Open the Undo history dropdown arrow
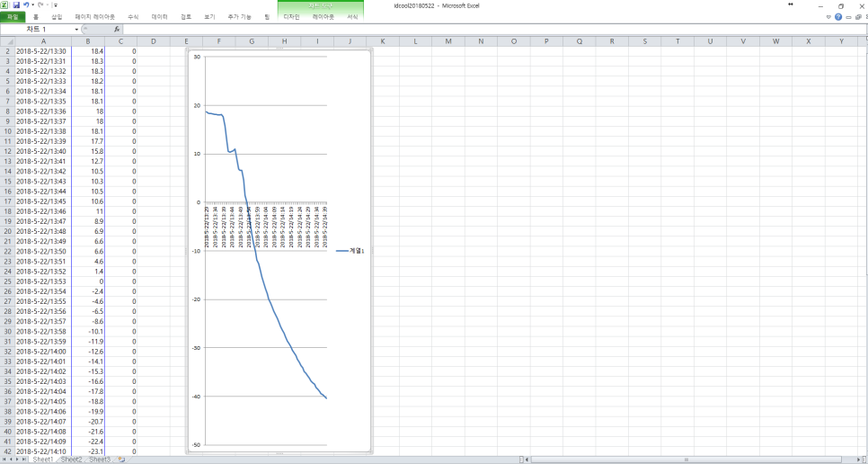Viewport: 868px width, 464px height. (x=32, y=4)
